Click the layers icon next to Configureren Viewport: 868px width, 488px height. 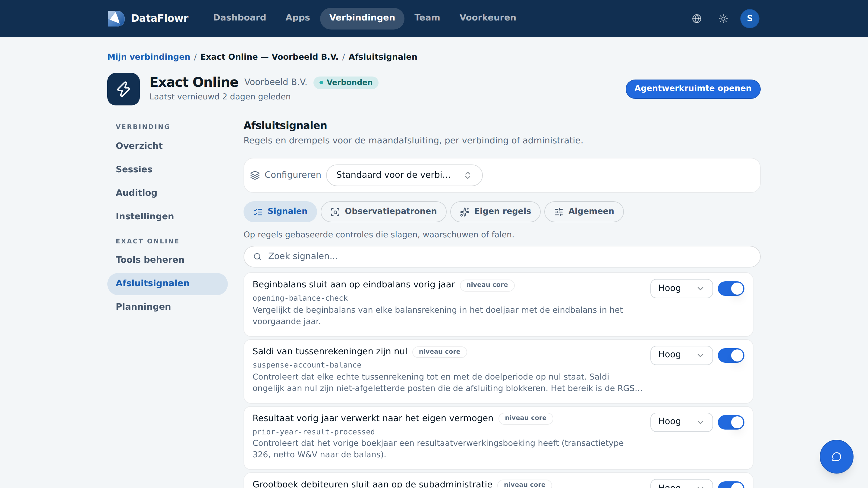pos(255,175)
